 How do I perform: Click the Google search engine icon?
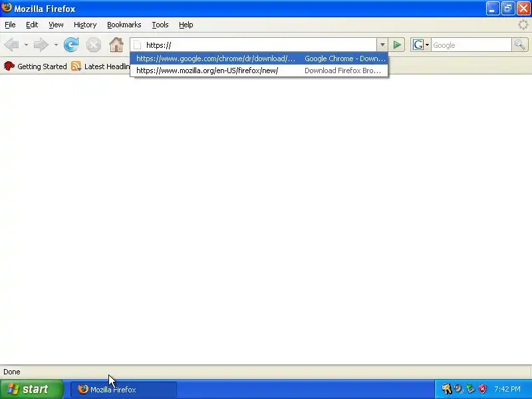[418, 45]
